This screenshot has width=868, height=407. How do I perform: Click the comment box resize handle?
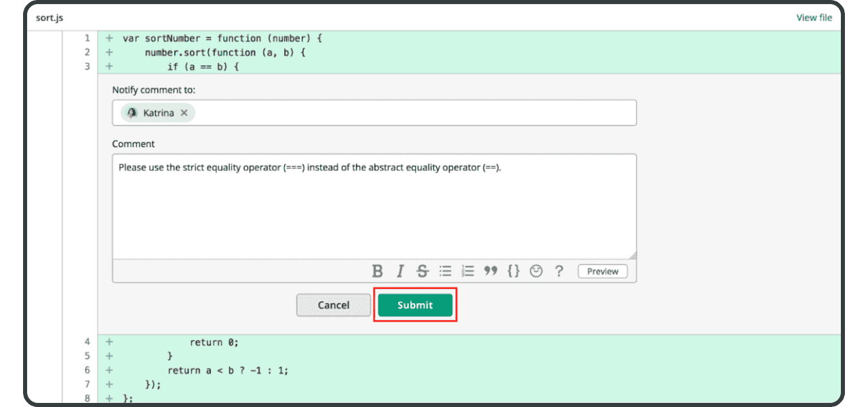[633, 255]
